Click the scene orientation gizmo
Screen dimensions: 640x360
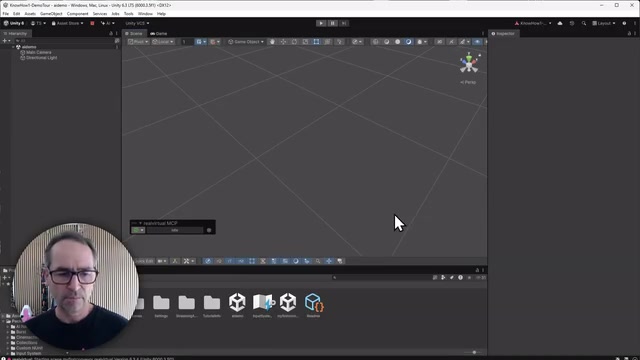[x=469, y=64]
